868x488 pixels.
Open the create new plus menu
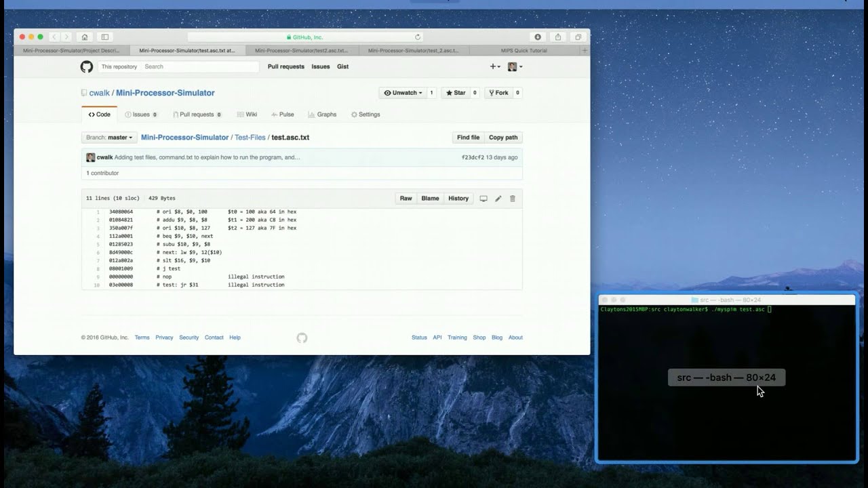[495, 66]
